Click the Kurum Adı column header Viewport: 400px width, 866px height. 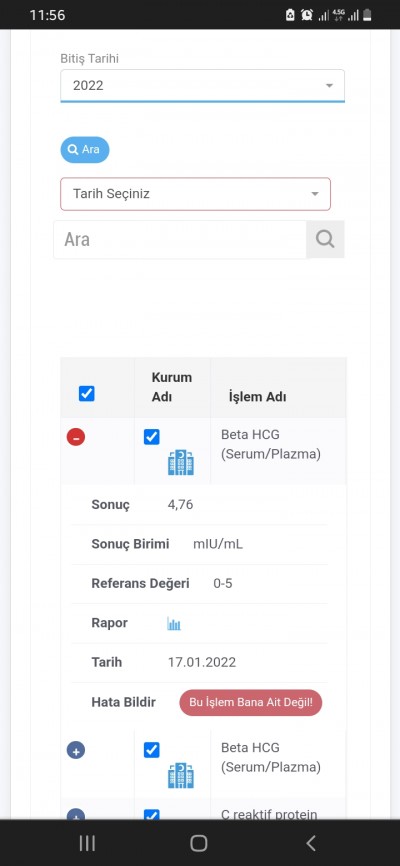pyautogui.click(x=171, y=387)
